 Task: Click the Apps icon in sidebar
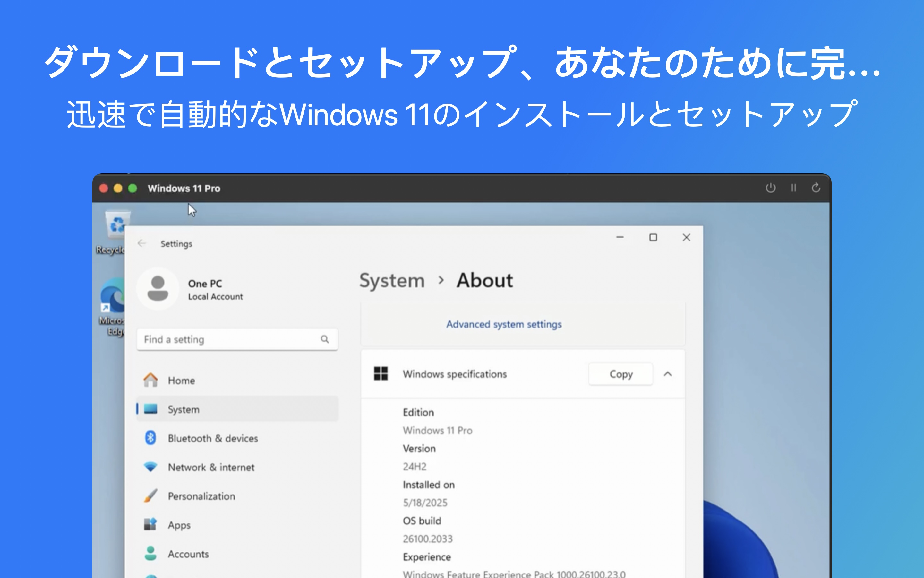pyautogui.click(x=150, y=524)
